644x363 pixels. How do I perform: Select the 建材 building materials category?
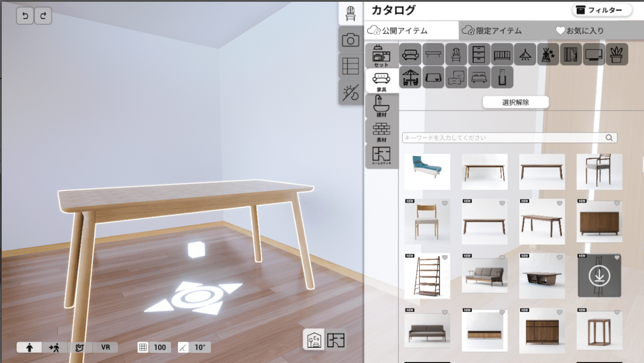pos(381,106)
